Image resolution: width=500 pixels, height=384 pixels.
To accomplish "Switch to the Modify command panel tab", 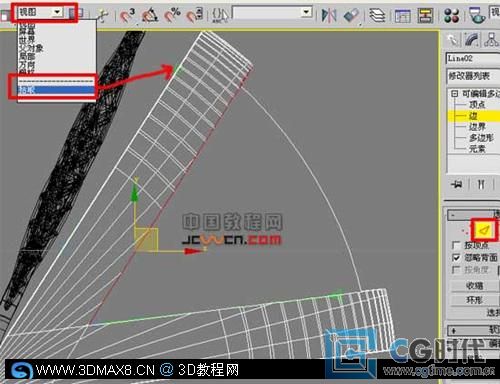I will point(471,40).
